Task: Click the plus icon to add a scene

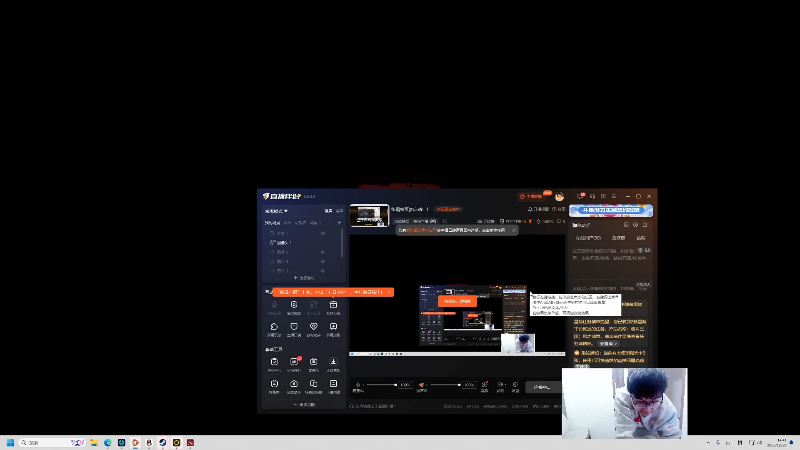Action: tap(339, 222)
